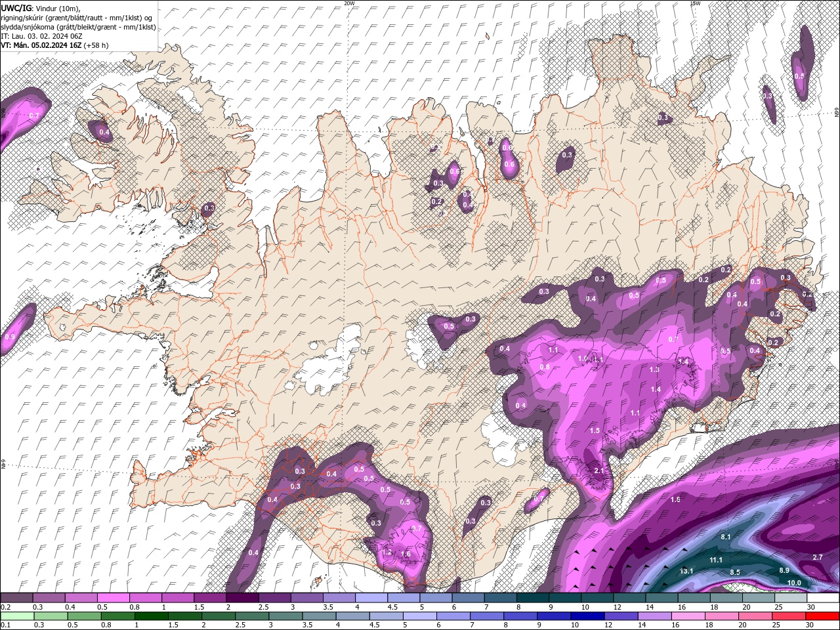Click the 1.6 value on the south coast

[x=406, y=555]
